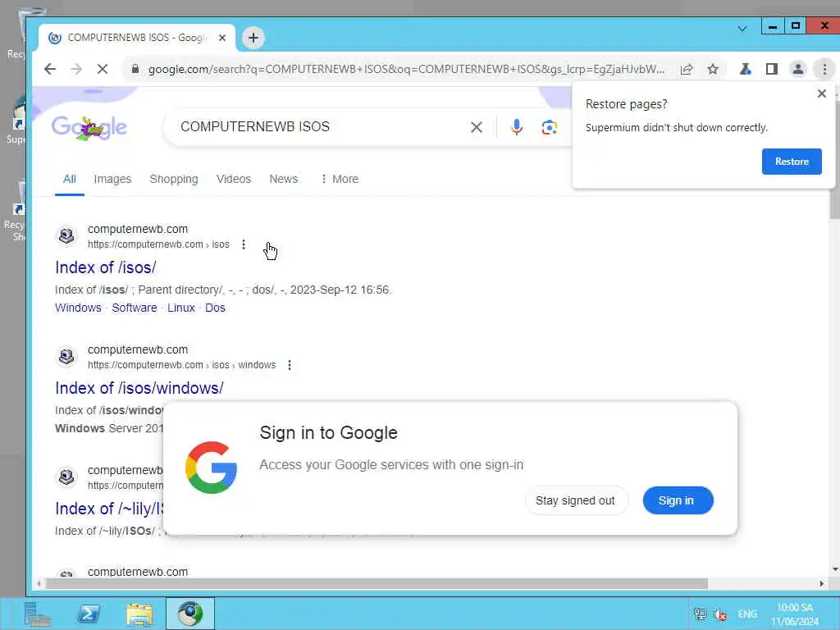Image resolution: width=840 pixels, height=630 pixels.
Task: Click the forward navigation arrow
Action: (76, 69)
